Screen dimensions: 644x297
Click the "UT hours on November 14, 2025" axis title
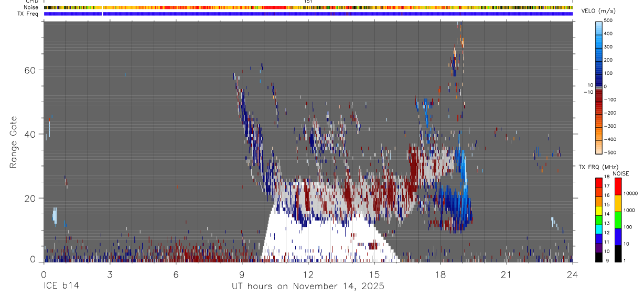(x=308, y=286)
